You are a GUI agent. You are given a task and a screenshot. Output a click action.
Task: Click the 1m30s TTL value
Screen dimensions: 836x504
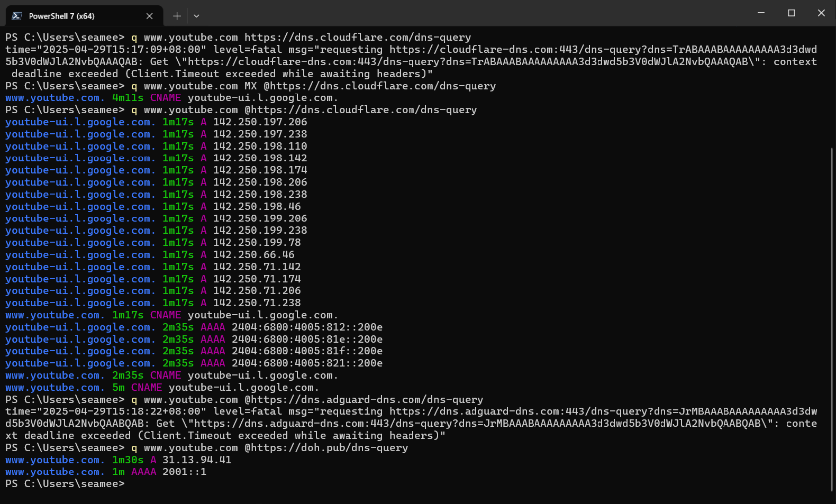coord(128,460)
